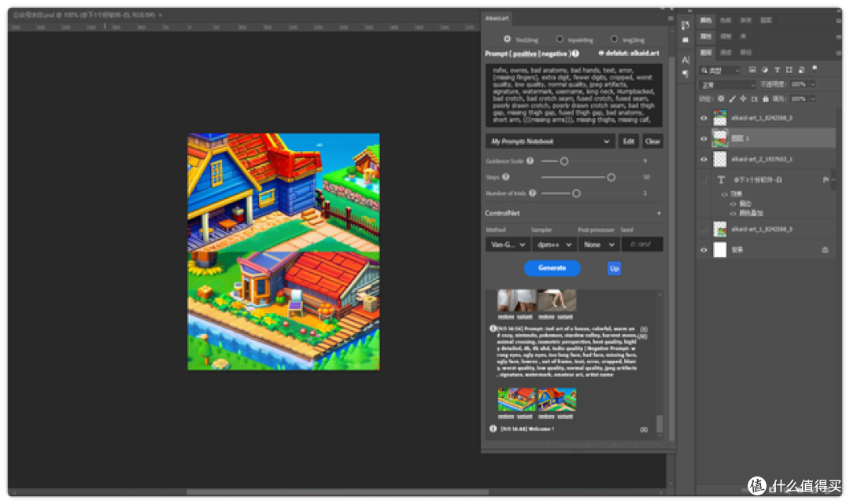Open the Character (A) panel icon
Viewport: 850px width, 504px height.
click(686, 60)
